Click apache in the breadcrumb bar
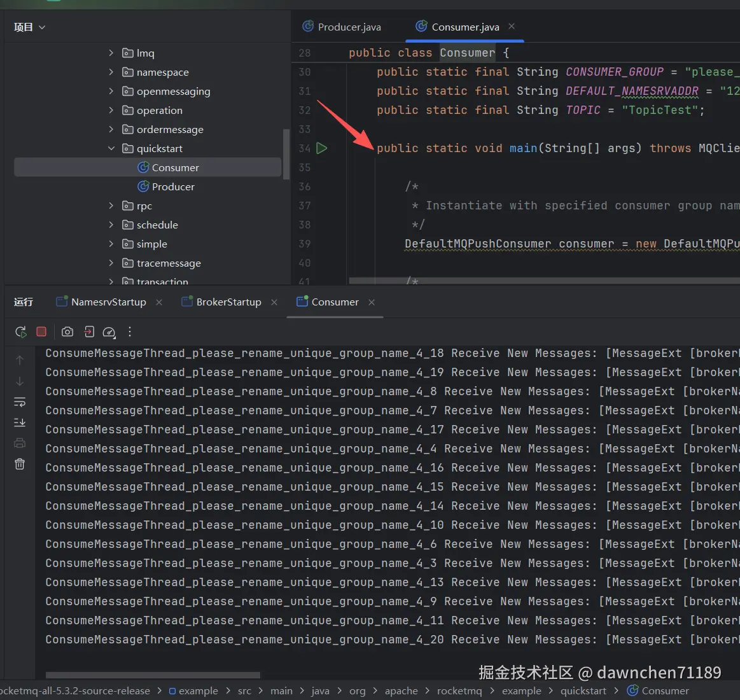740x700 pixels. tap(401, 691)
